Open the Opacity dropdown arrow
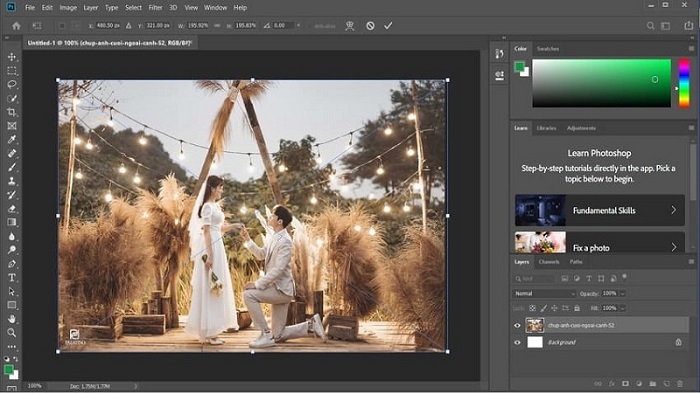The width and height of the screenshot is (700, 393). pos(622,293)
